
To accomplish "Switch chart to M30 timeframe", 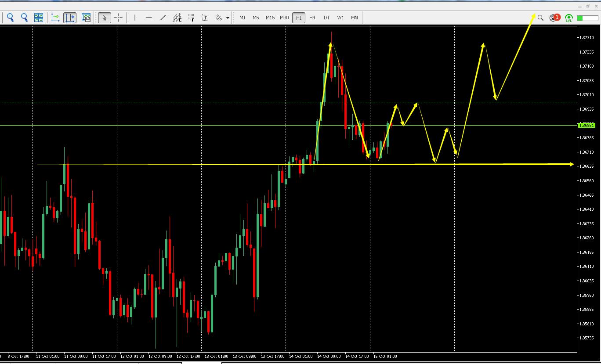I will pos(284,18).
